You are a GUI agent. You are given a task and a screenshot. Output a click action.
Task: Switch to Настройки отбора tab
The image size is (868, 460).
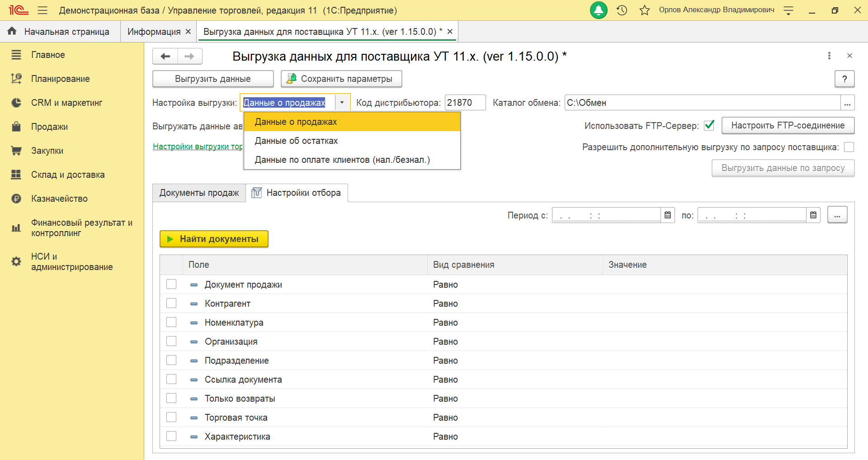pos(297,193)
